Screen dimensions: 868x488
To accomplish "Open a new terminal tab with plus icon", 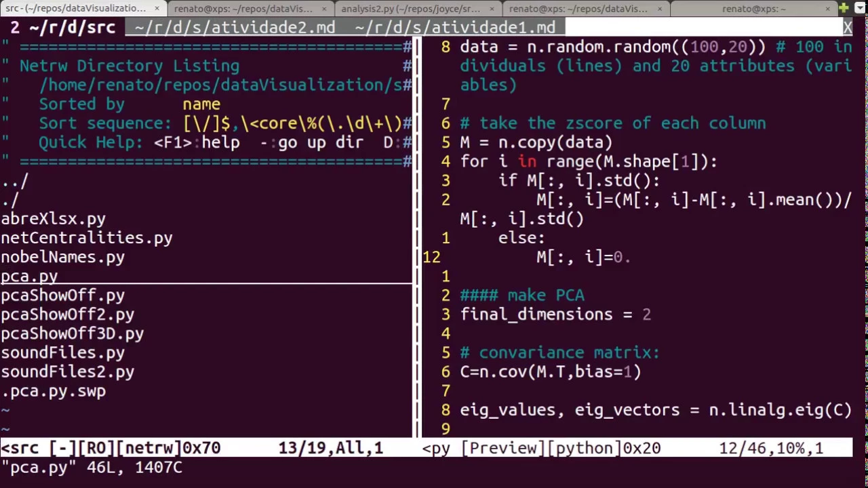I will 844,8.
